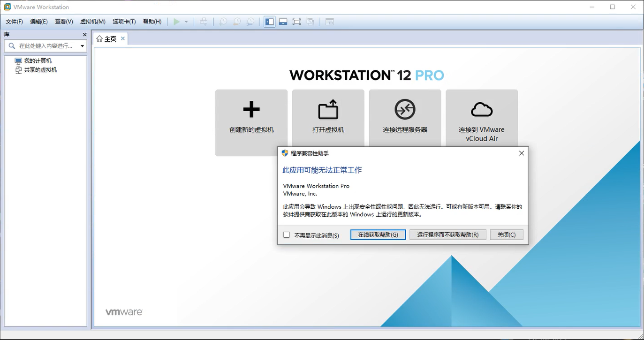
Task: Click the manage snapshots toolbar icon
Action: click(250, 22)
